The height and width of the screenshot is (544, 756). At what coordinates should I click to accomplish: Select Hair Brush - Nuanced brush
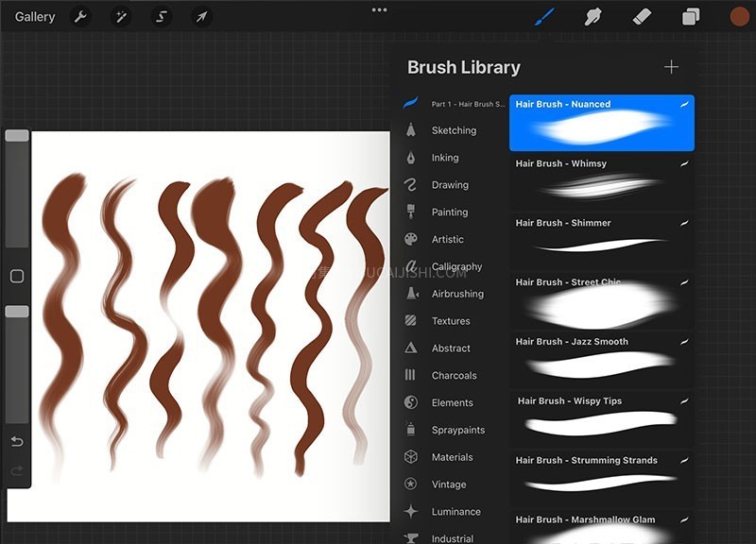602,123
